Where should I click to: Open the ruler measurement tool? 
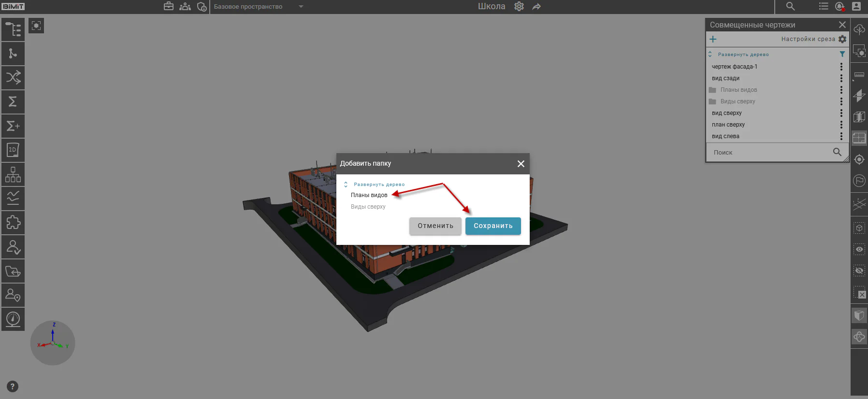(859, 75)
